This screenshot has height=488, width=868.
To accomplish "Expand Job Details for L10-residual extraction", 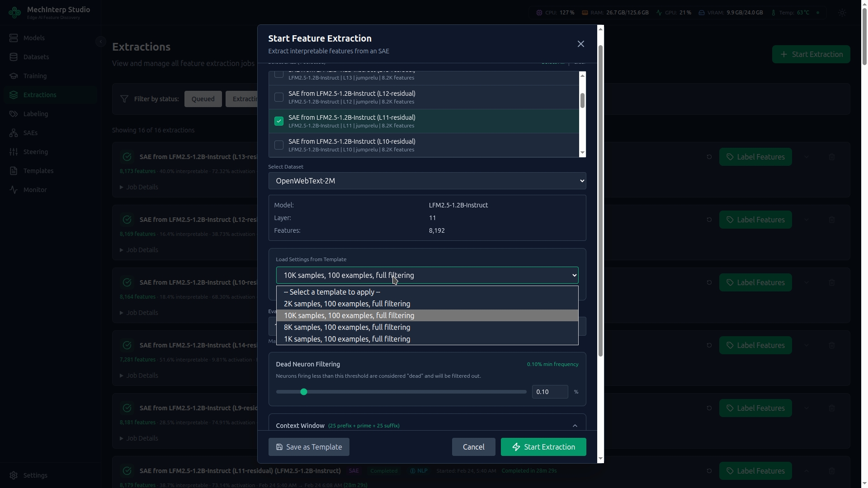I will [139, 313].
